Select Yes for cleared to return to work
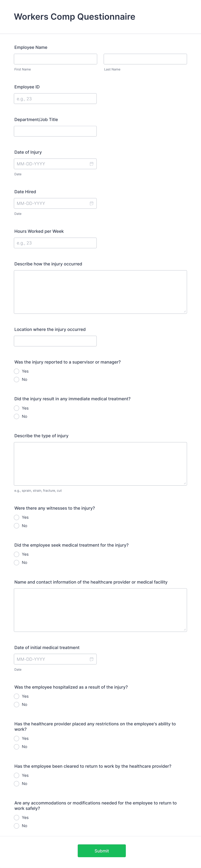Image resolution: width=201 pixels, height=868 pixels. tap(16, 775)
